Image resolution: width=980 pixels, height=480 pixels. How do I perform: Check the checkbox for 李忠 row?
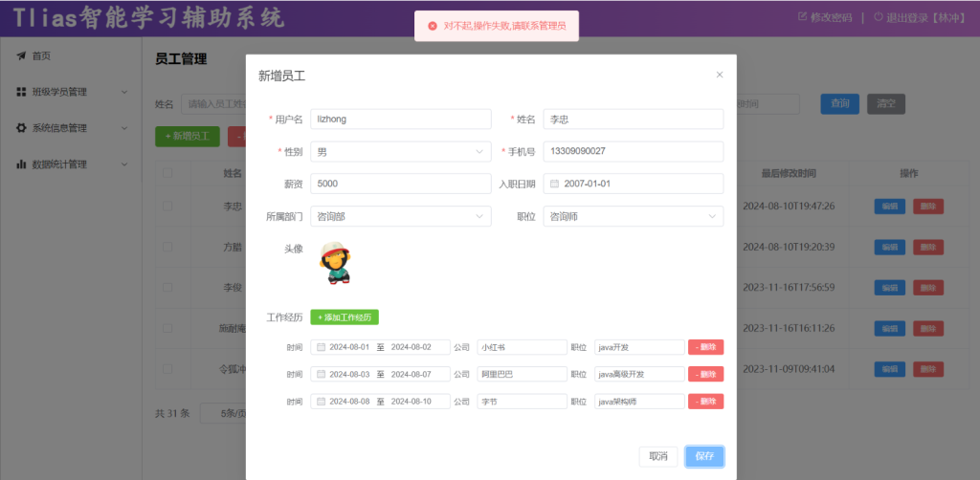(167, 206)
